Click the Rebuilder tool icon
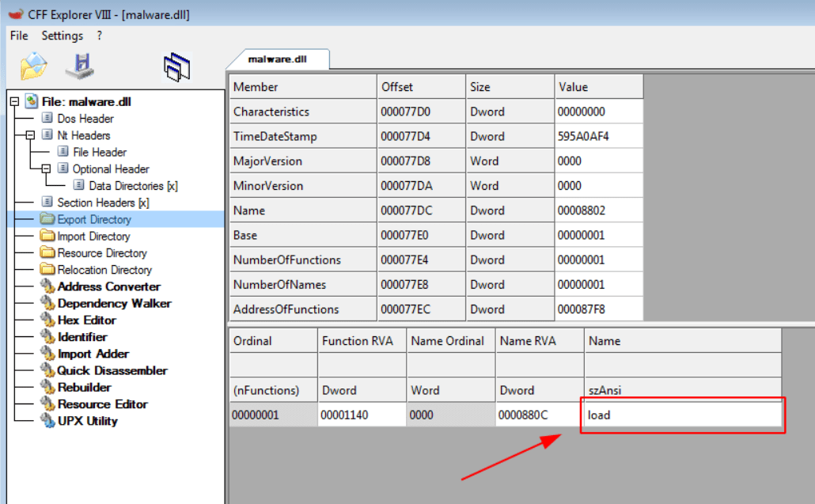This screenshot has height=504, width=815. [47, 387]
